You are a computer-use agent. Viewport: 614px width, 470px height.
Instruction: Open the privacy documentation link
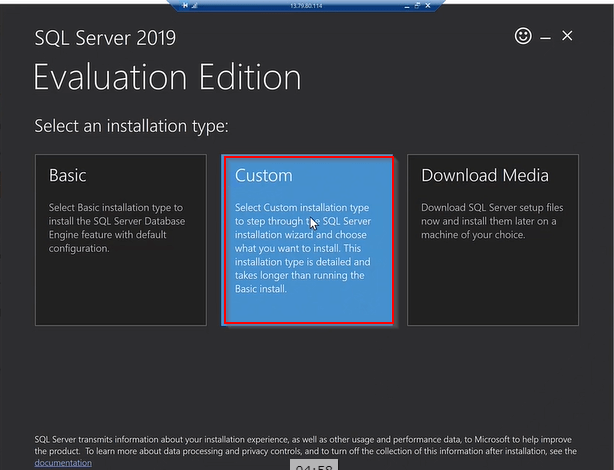pyautogui.click(x=63, y=463)
